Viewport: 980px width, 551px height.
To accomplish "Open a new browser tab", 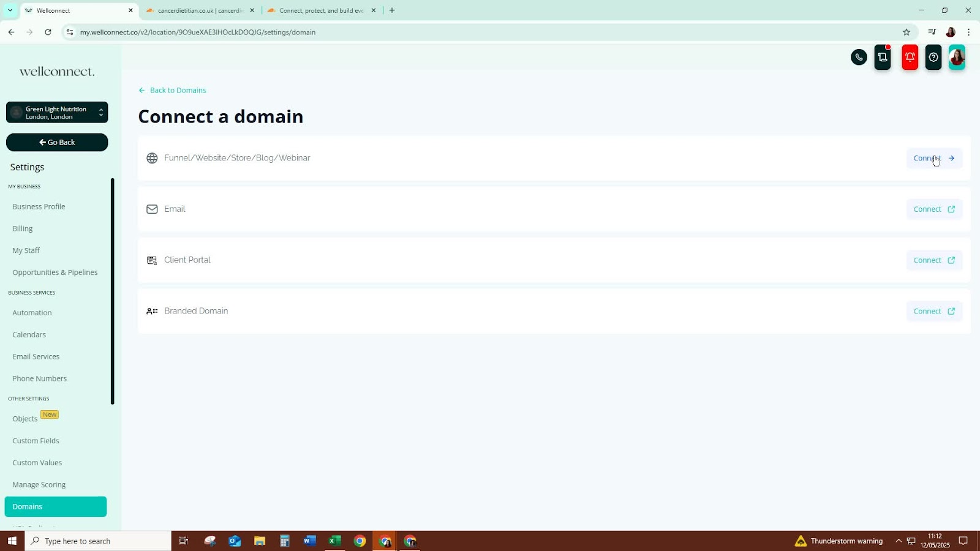I will point(392,10).
